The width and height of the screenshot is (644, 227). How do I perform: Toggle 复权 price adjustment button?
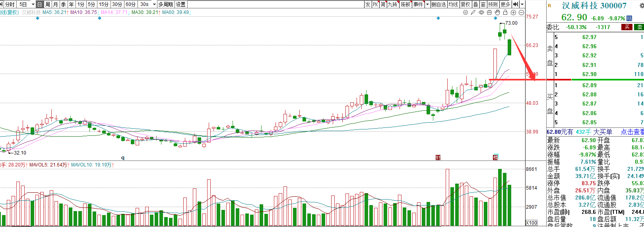466,4
